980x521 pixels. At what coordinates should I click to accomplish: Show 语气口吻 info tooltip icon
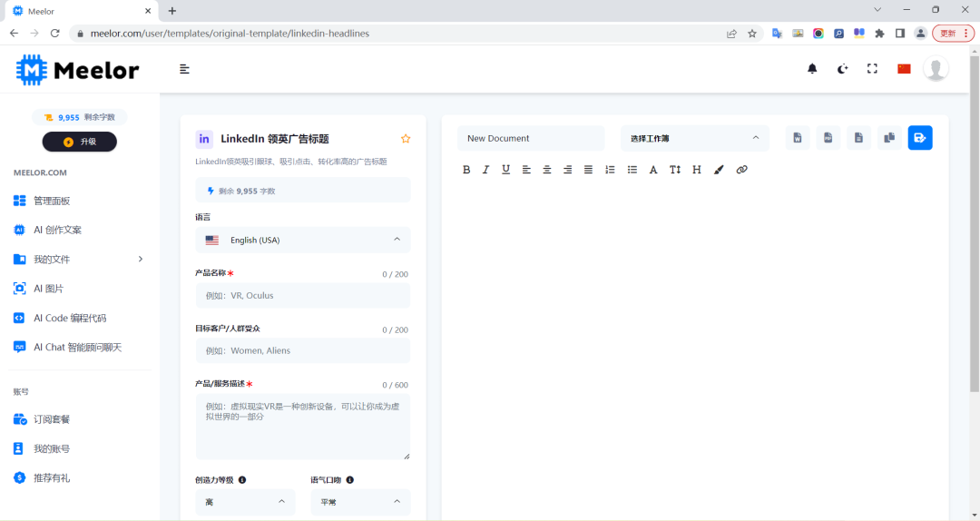(350, 480)
